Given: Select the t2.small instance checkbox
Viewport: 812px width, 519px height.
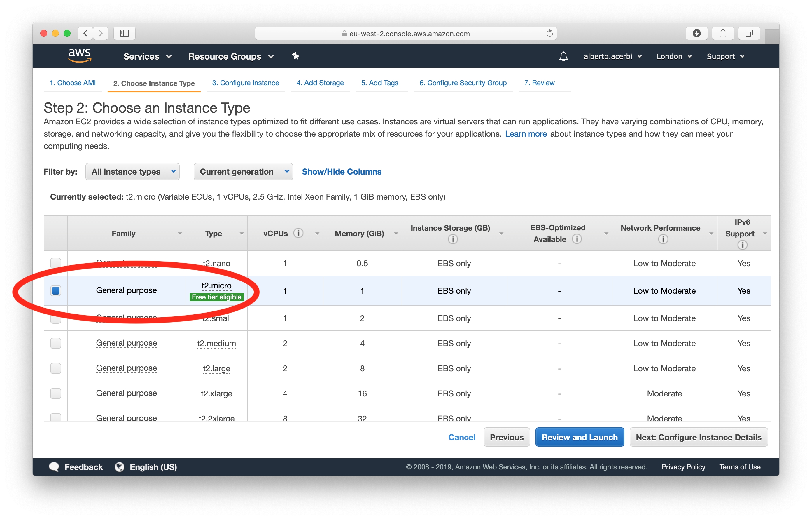Looking at the screenshot, I should tap(56, 318).
